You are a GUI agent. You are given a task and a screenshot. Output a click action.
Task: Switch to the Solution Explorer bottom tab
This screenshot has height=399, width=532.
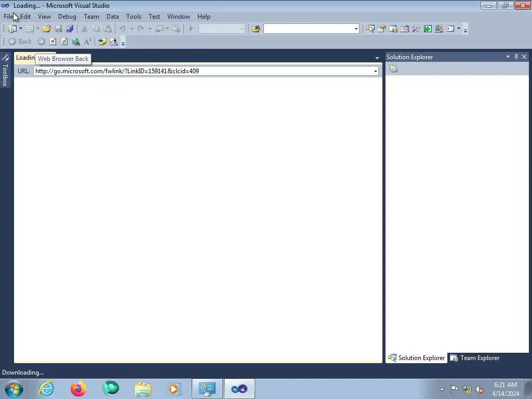pyautogui.click(x=416, y=358)
